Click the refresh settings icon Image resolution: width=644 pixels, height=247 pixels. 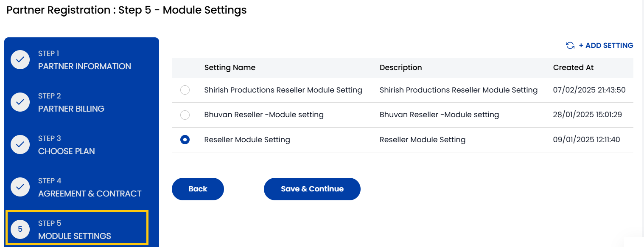pyautogui.click(x=570, y=45)
